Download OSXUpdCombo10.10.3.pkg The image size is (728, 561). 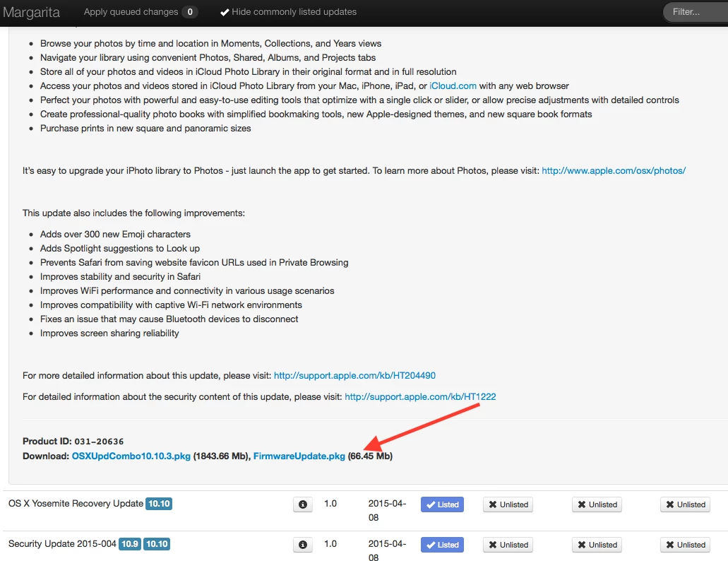pos(131,456)
